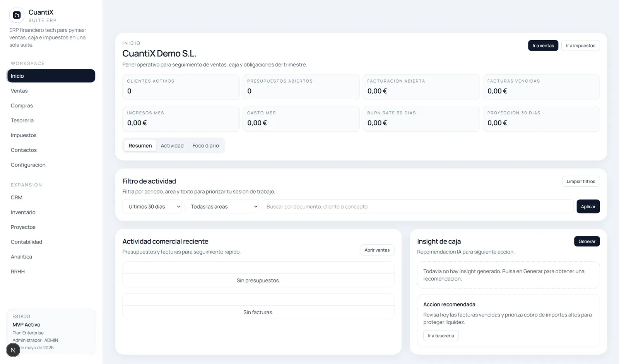Click the 'Administrador · ADMIN' text
This screenshot has height=364, width=619.
point(35,340)
